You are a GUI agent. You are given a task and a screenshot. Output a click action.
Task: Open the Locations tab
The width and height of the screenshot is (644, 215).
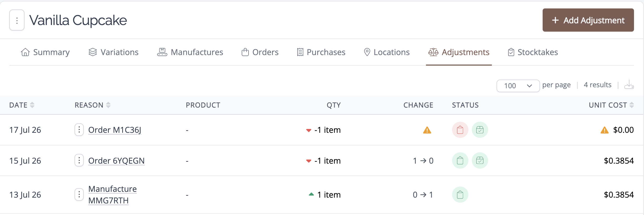(387, 52)
